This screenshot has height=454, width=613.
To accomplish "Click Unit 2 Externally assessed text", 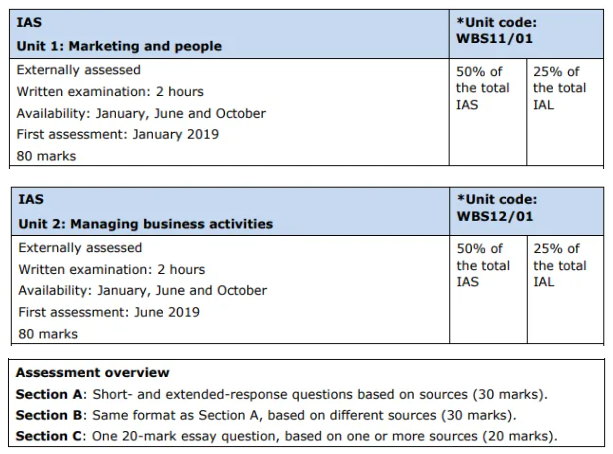I will tap(80, 248).
